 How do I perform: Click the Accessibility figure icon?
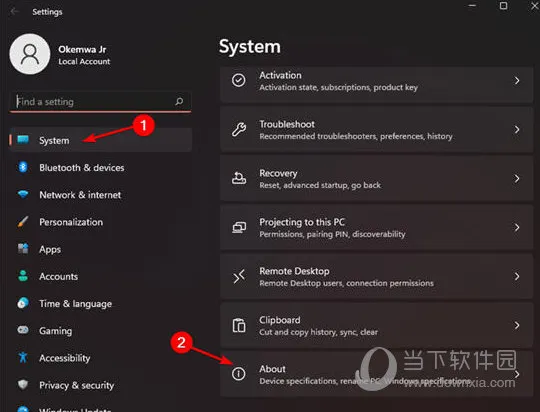coord(23,357)
